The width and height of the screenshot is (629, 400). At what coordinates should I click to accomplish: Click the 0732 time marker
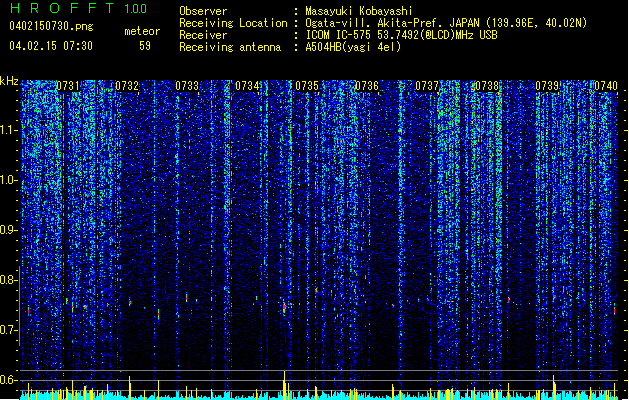coord(127,86)
